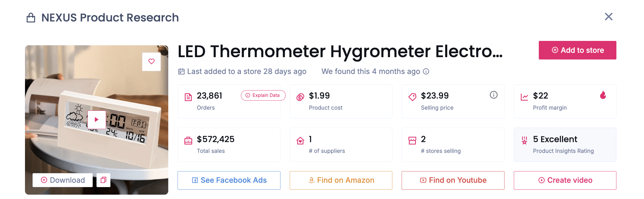Image resolution: width=644 pixels, height=199 pixels.
Task: Click the selling price info icon
Action: 493,95
